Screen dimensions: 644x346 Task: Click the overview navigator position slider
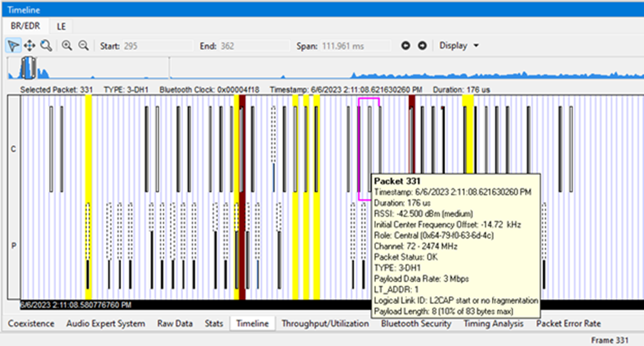tap(28, 68)
